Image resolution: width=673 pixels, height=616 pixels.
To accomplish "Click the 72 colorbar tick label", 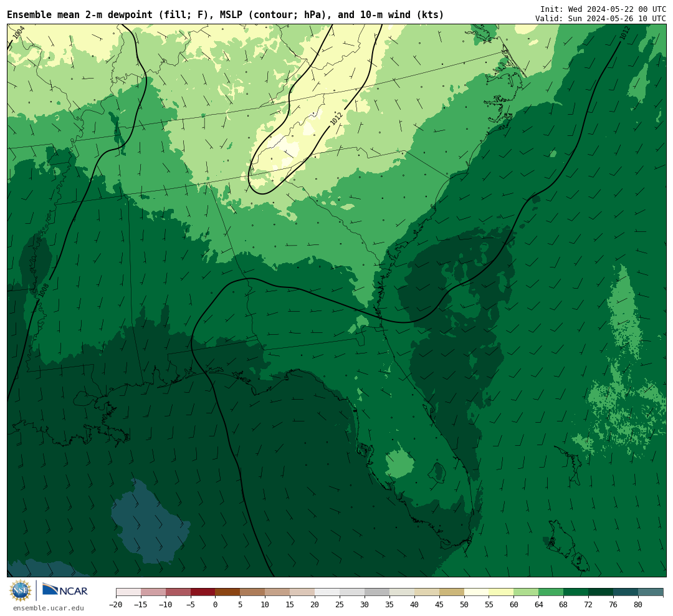I will 589,605.
